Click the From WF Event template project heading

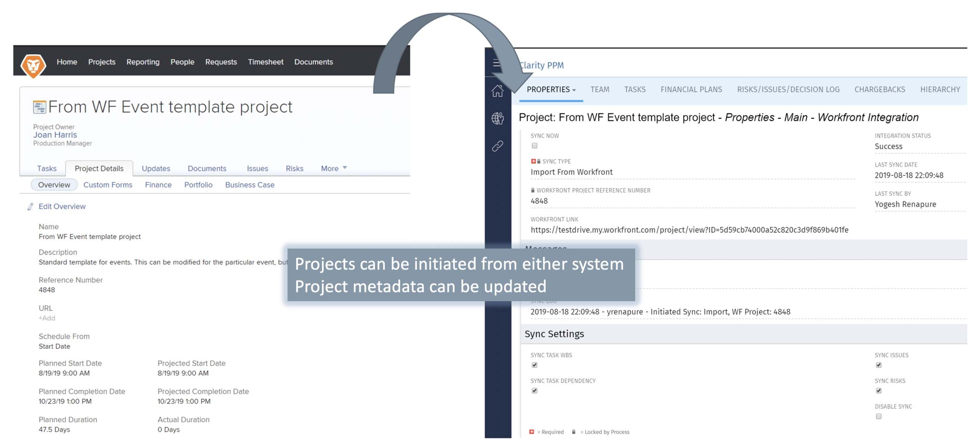point(170,107)
